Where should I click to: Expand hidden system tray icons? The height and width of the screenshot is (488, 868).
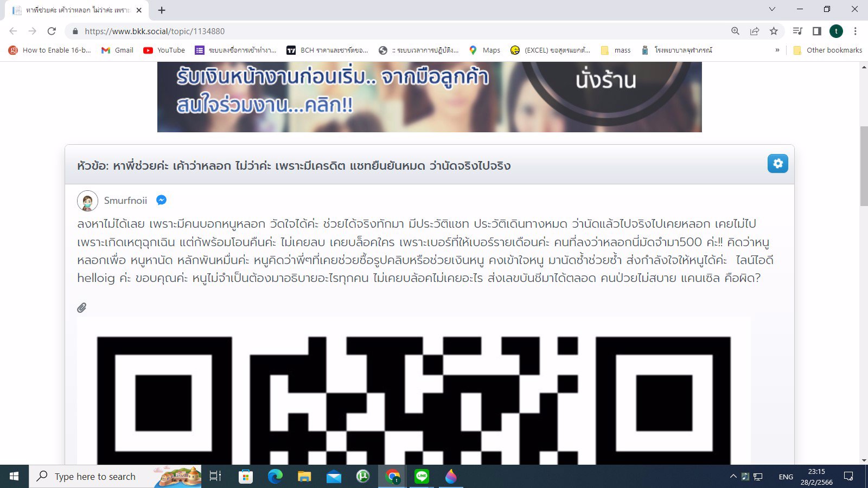(x=733, y=477)
